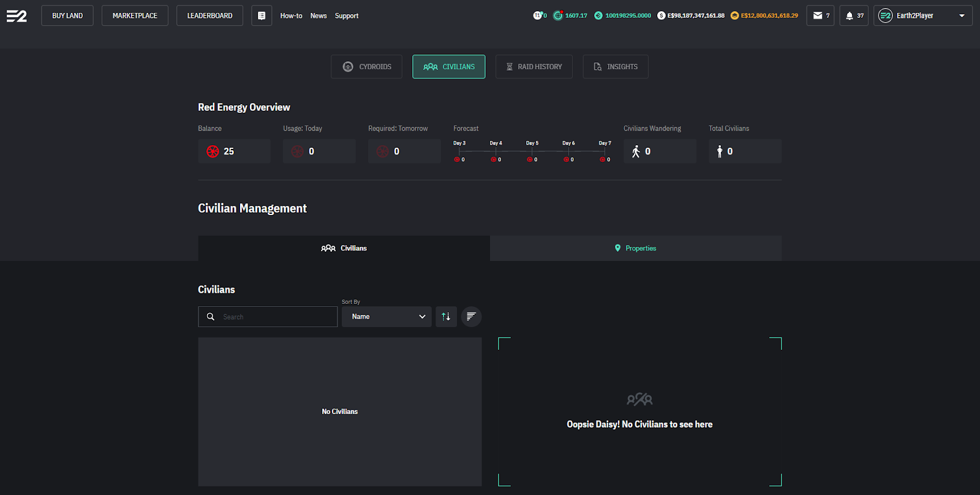Click the Buy Land button
980x495 pixels.
(x=67, y=16)
